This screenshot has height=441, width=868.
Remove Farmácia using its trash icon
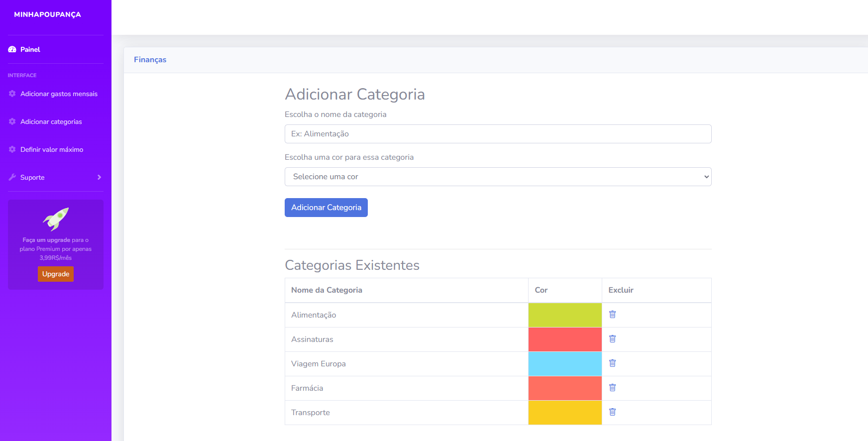tap(612, 388)
